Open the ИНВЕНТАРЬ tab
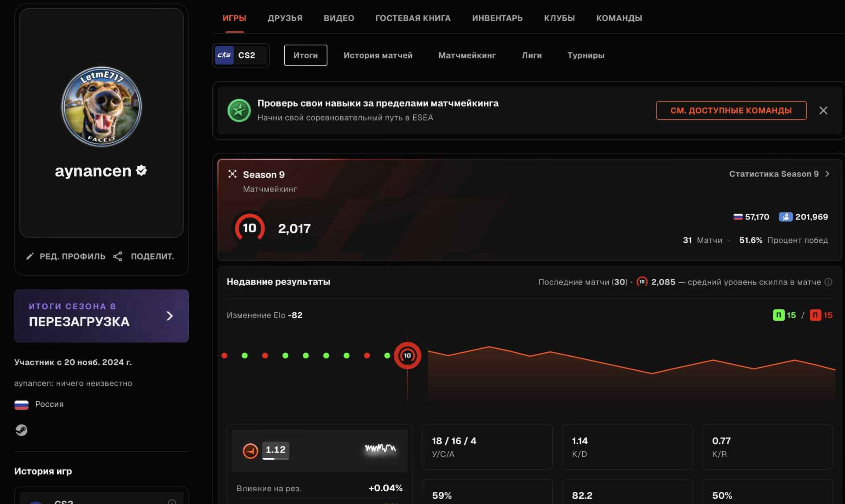Viewport: 845px width, 504px height. [x=497, y=18]
